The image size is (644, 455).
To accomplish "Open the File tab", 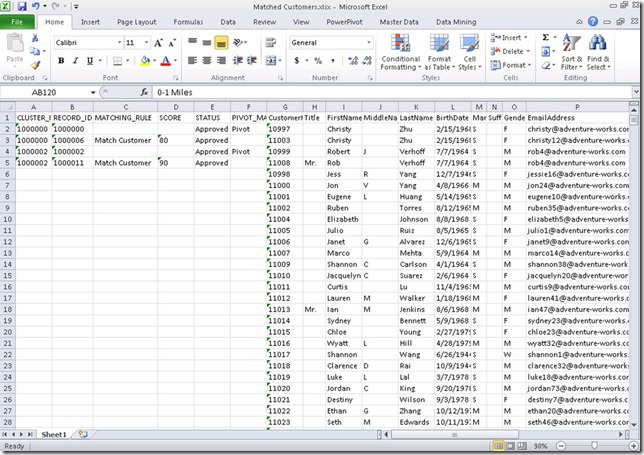I will (17, 22).
